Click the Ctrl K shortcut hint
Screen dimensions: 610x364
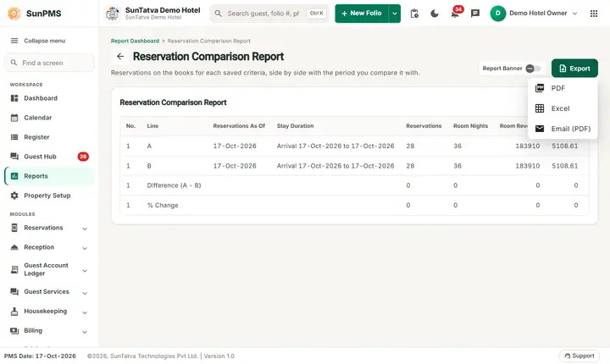click(x=316, y=14)
